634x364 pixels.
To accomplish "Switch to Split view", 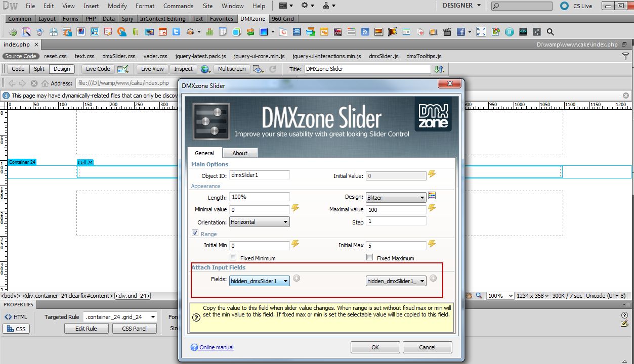I will [x=39, y=69].
